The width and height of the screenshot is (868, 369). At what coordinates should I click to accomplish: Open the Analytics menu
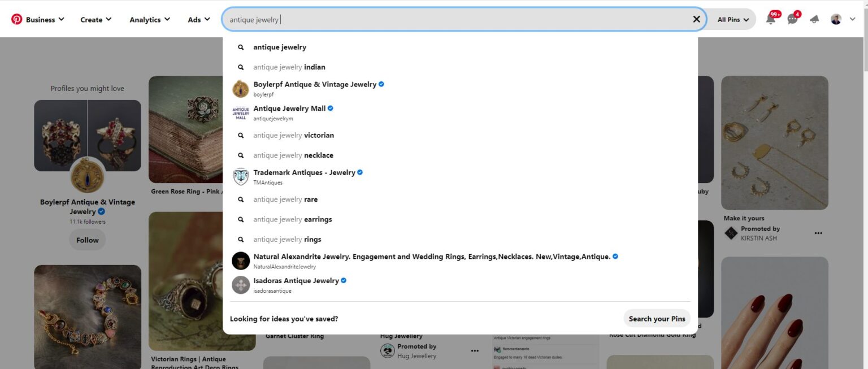tap(149, 19)
